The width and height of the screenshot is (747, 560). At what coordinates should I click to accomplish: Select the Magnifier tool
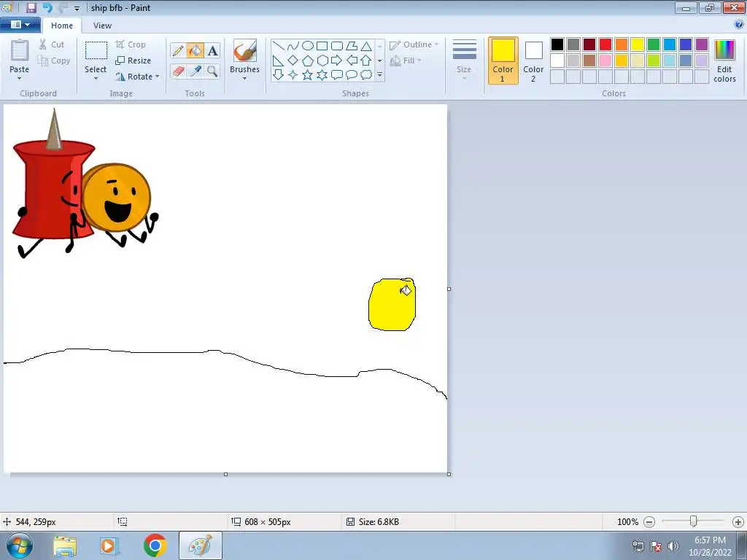(212, 71)
